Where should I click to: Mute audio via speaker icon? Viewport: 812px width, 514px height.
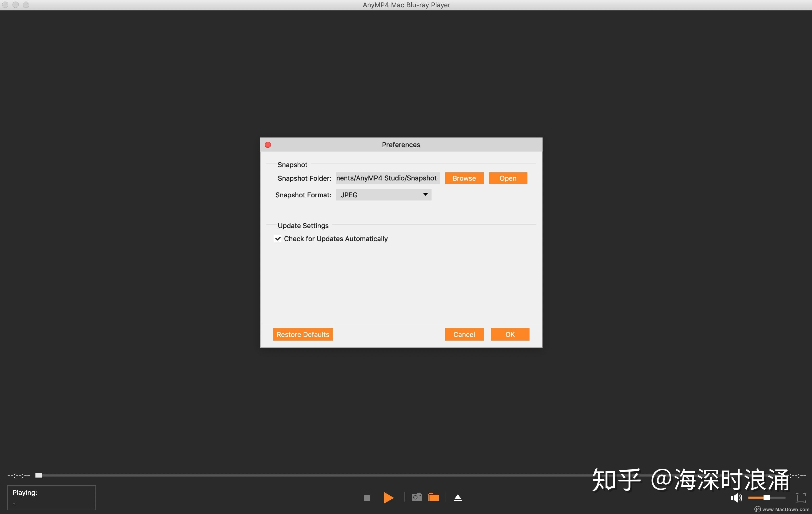[x=736, y=498]
